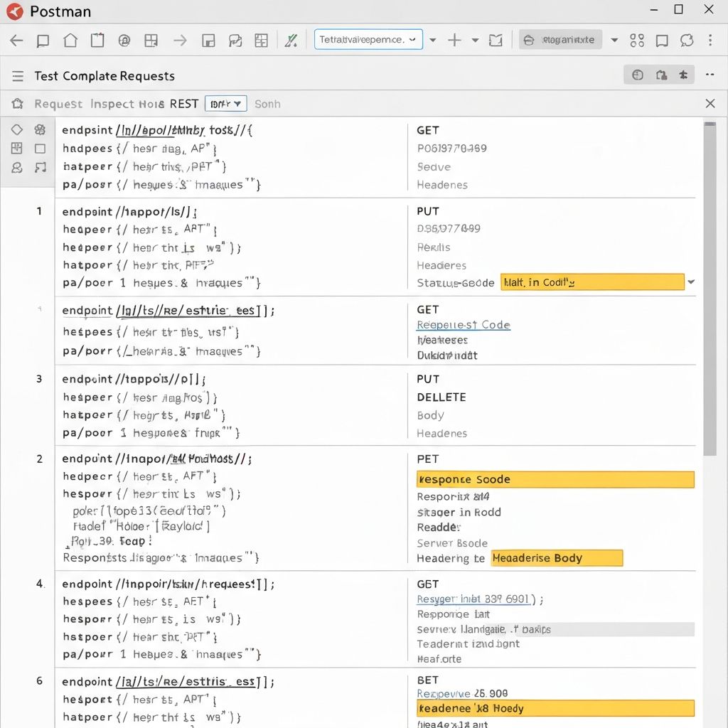Click the flower-shaped icon in left sidebar
Viewport: 728px width, 728px height.
pyautogui.click(x=40, y=129)
